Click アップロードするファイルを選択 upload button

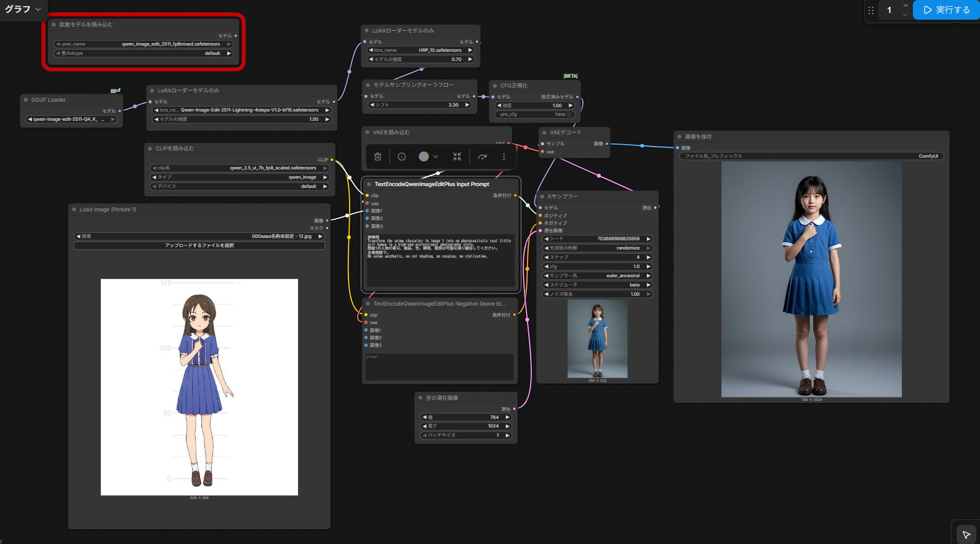point(199,245)
